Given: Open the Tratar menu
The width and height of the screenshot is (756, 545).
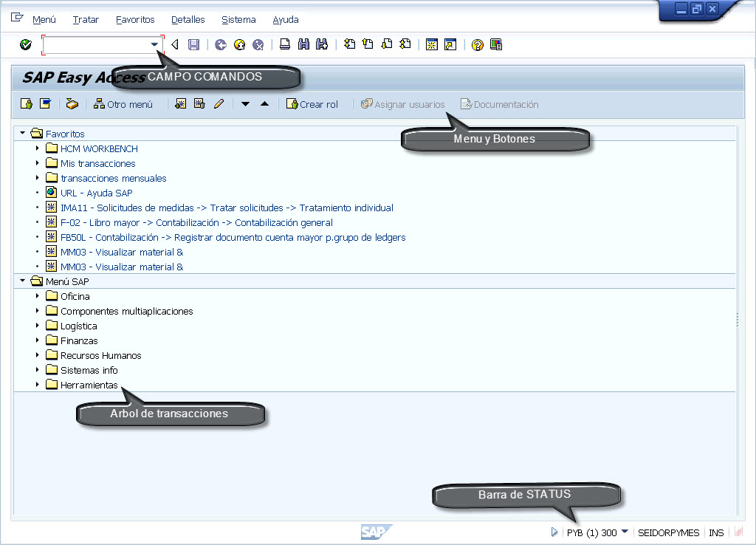Looking at the screenshot, I should click(x=85, y=20).
